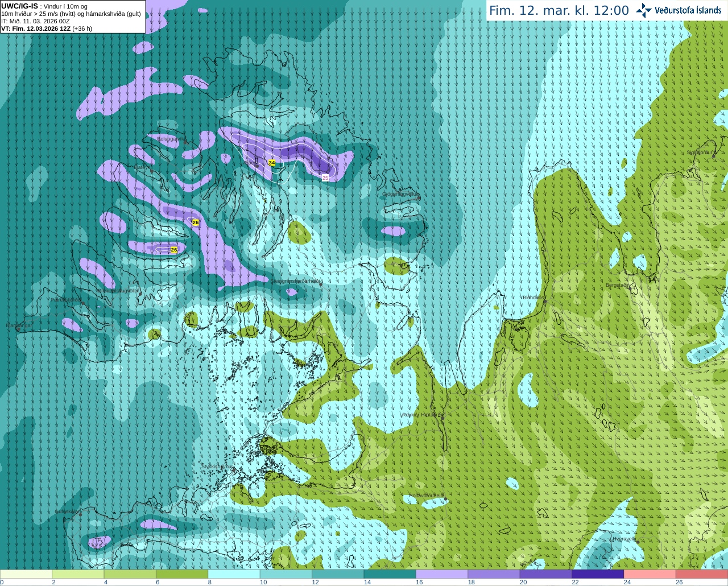
Task: Select the 24–26 pink legend swatch
Action: click(x=650, y=575)
